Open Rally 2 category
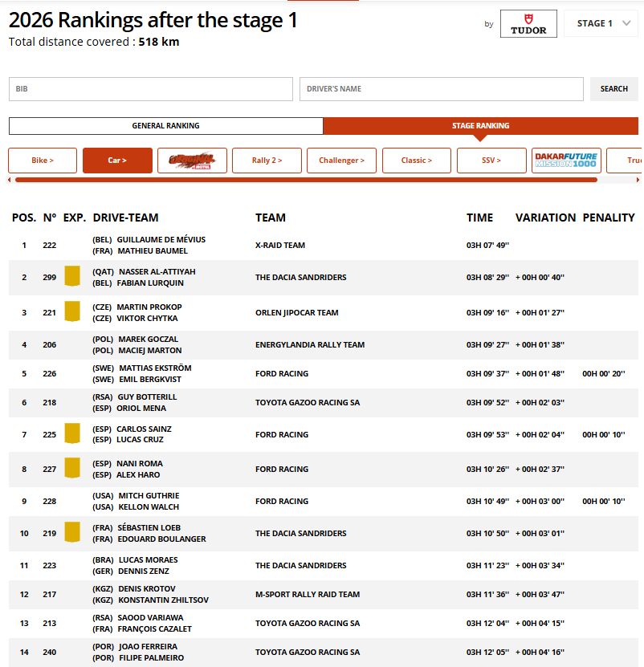 (x=267, y=161)
